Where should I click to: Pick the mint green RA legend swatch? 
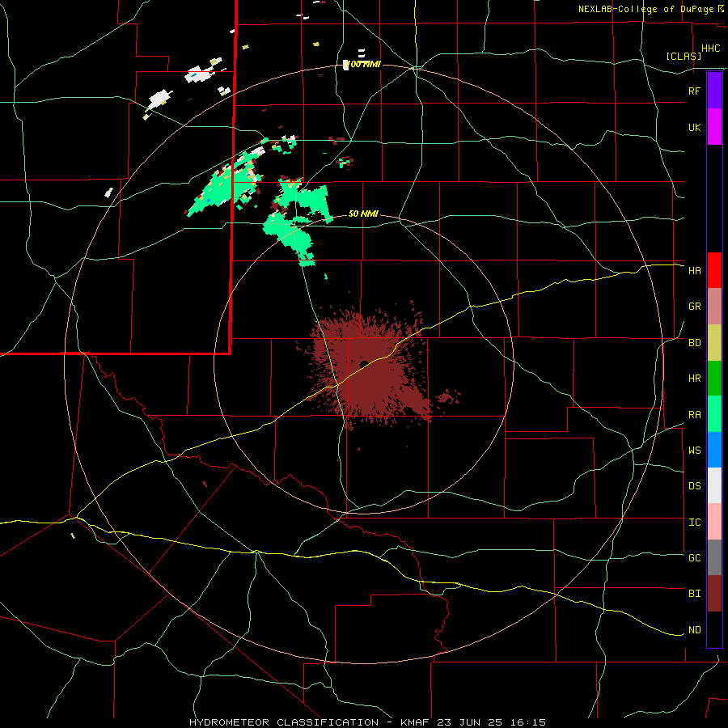(714, 414)
